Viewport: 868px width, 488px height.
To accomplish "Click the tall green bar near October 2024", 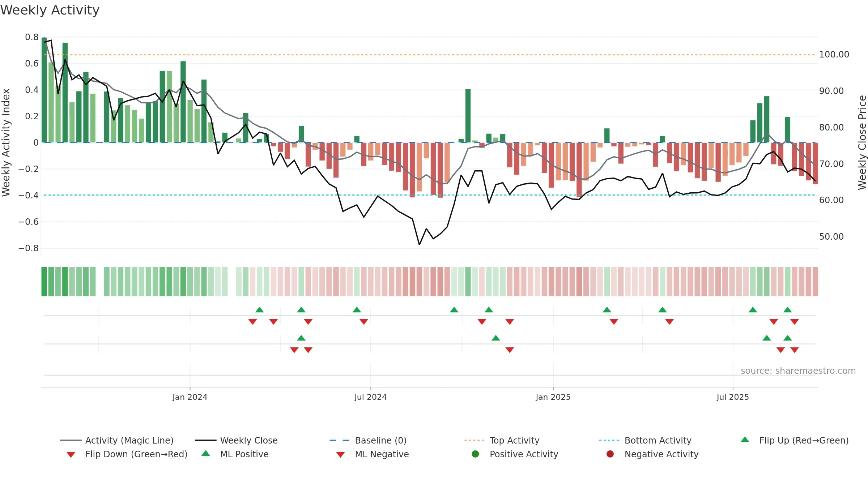I will pos(468,116).
